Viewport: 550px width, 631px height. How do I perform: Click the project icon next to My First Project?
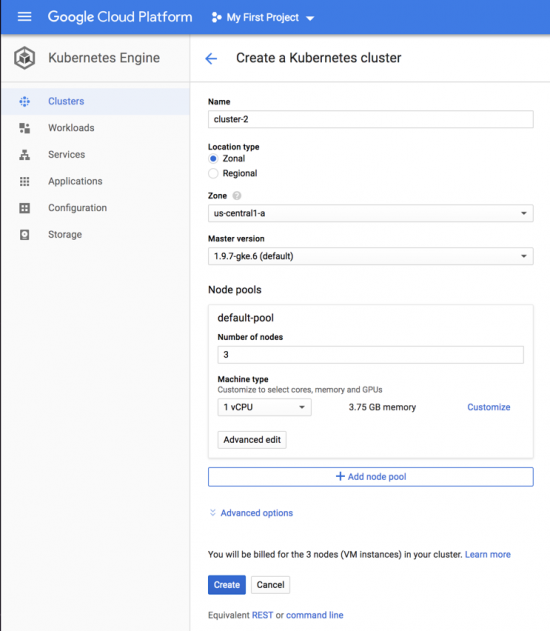coord(216,17)
